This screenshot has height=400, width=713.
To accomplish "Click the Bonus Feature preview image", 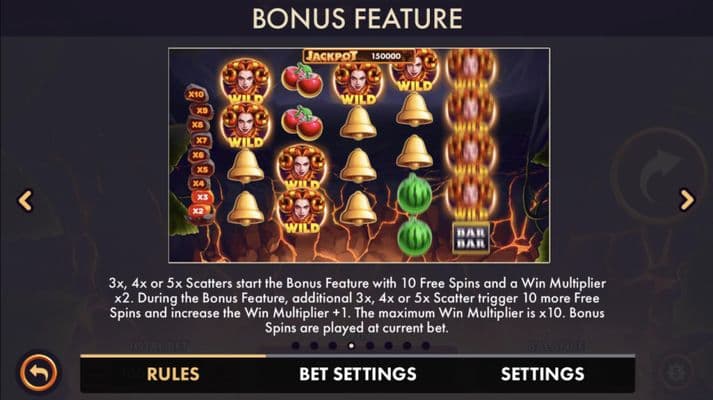I will click(359, 155).
